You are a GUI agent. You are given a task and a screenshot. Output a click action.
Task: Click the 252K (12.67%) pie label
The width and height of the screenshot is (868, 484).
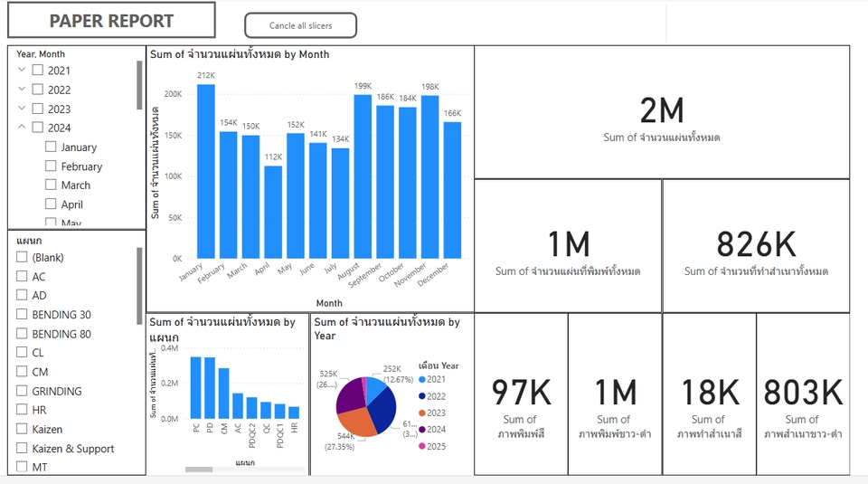(x=398, y=375)
